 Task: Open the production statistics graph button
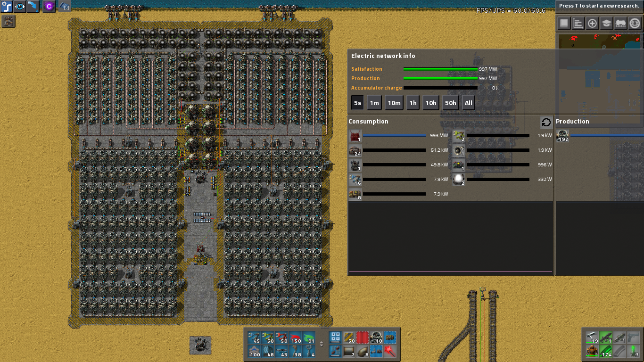(578, 24)
